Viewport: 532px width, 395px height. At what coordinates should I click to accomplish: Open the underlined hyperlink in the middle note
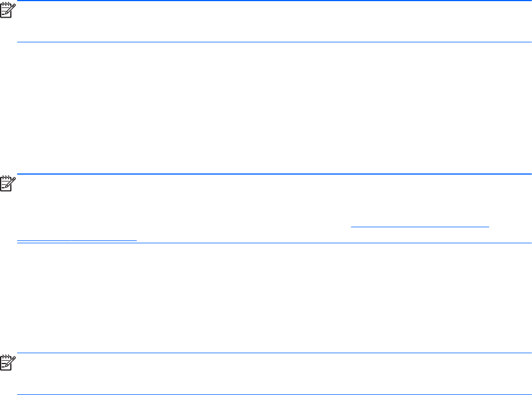(x=420, y=227)
